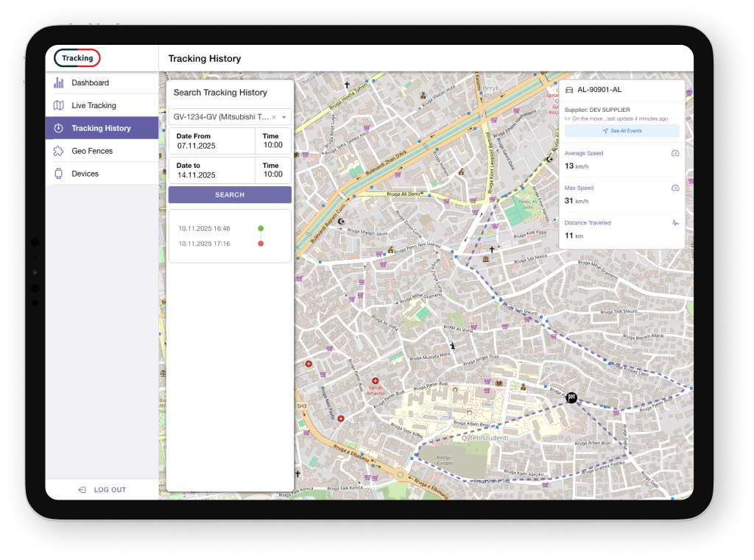Click the Max Speed gauge icon
Viewport: 754px width, 560px height.
[x=674, y=188]
